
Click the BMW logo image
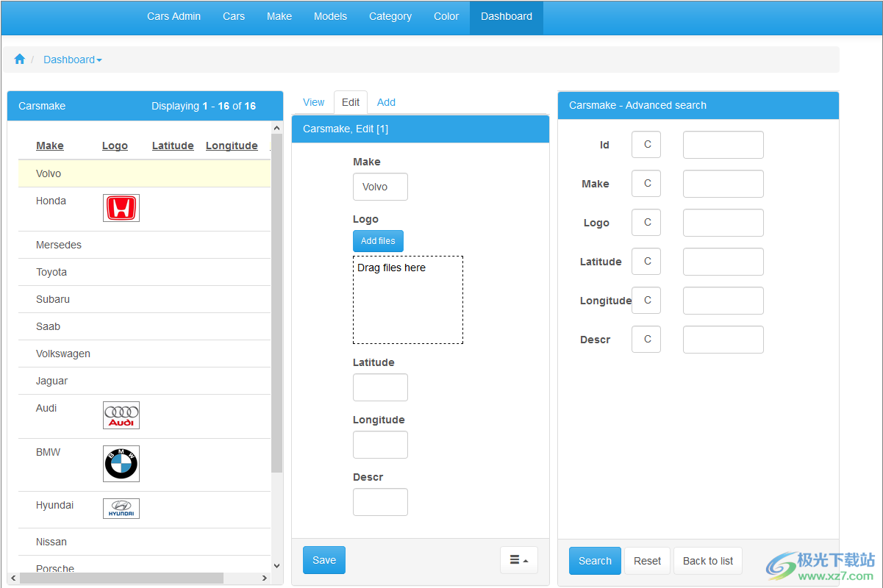[121, 464]
